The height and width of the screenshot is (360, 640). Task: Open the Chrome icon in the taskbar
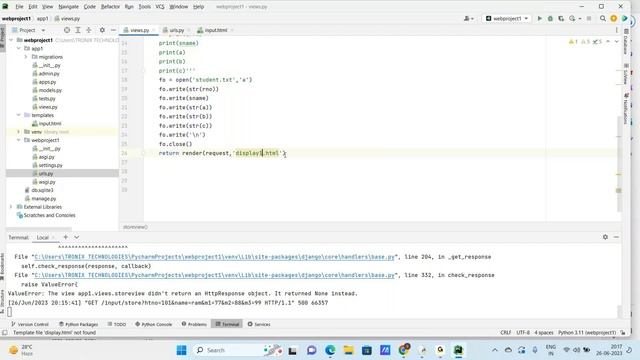point(404,349)
